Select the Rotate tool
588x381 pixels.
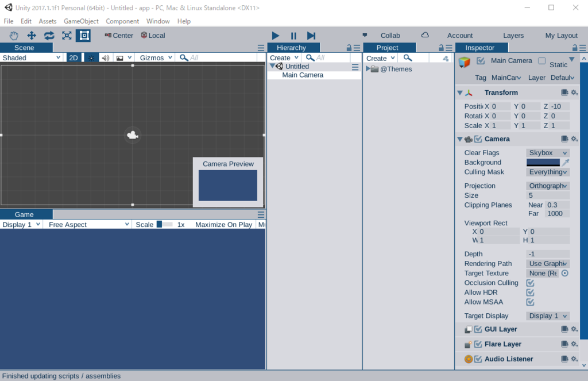pos(48,35)
